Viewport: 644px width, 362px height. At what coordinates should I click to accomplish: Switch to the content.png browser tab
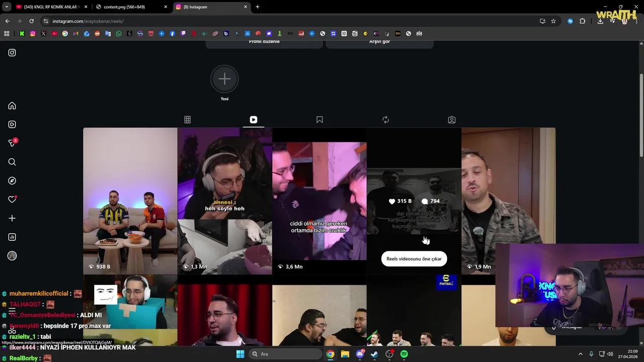point(131,7)
